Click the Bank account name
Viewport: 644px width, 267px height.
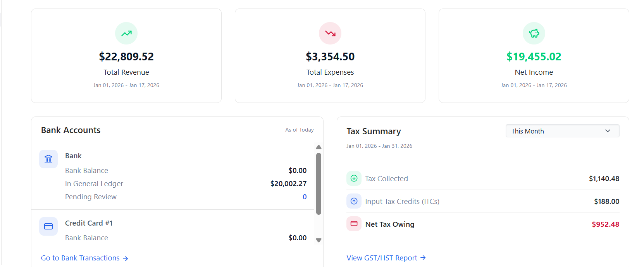click(73, 156)
